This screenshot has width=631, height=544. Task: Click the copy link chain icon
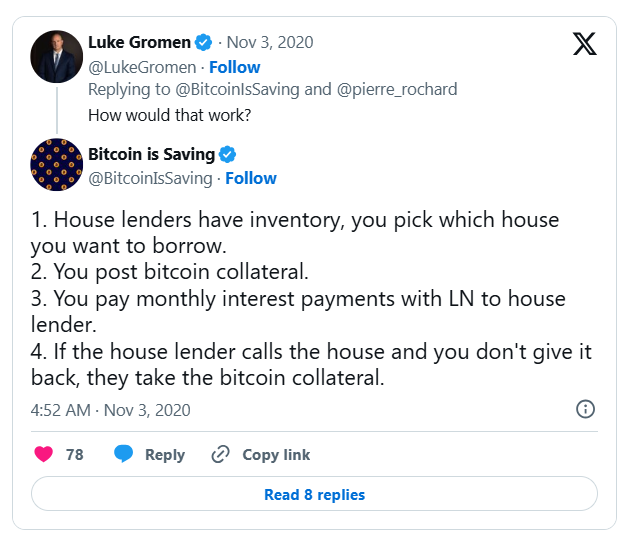coord(221,454)
